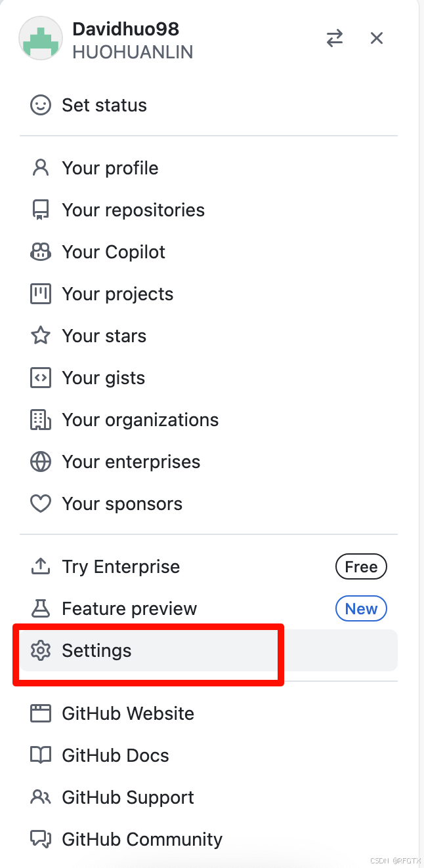Image resolution: width=424 pixels, height=868 pixels.
Task: Click the New badge on Feature preview
Action: (361, 609)
